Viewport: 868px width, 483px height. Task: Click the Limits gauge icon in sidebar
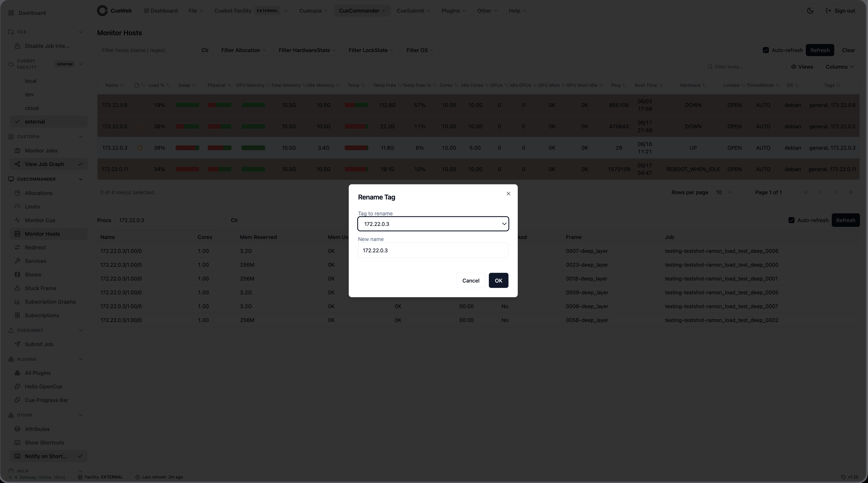(x=18, y=207)
